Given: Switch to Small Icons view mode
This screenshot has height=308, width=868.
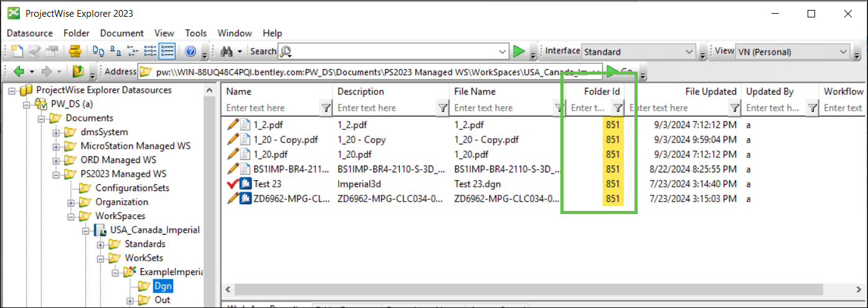Looking at the screenshot, I should (115, 51).
